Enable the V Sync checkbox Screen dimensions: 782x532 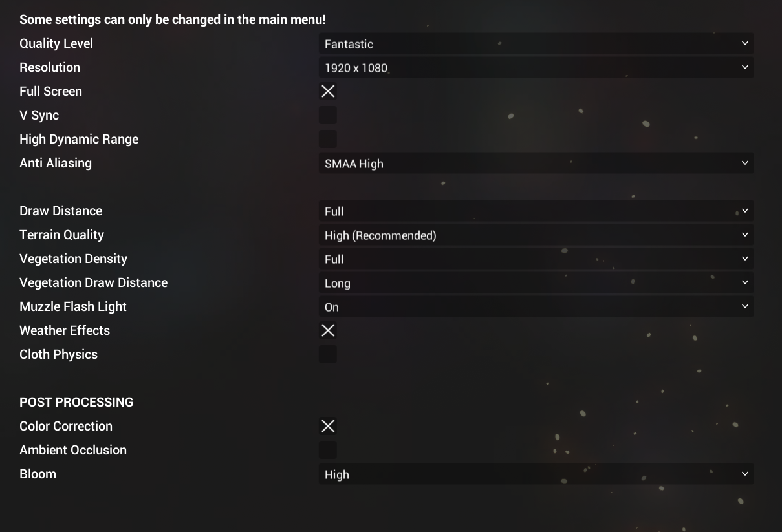[x=328, y=116]
